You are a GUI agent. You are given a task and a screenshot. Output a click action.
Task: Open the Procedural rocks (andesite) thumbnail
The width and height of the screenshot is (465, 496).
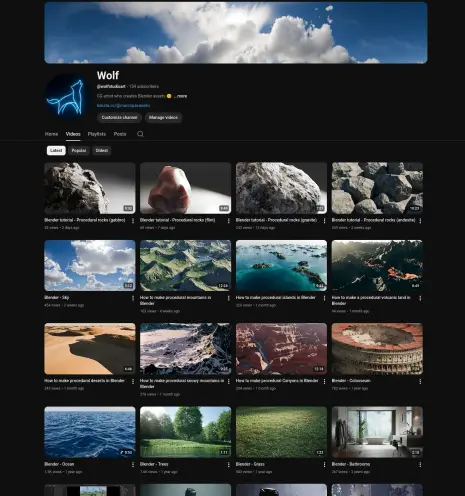pos(377,188)
